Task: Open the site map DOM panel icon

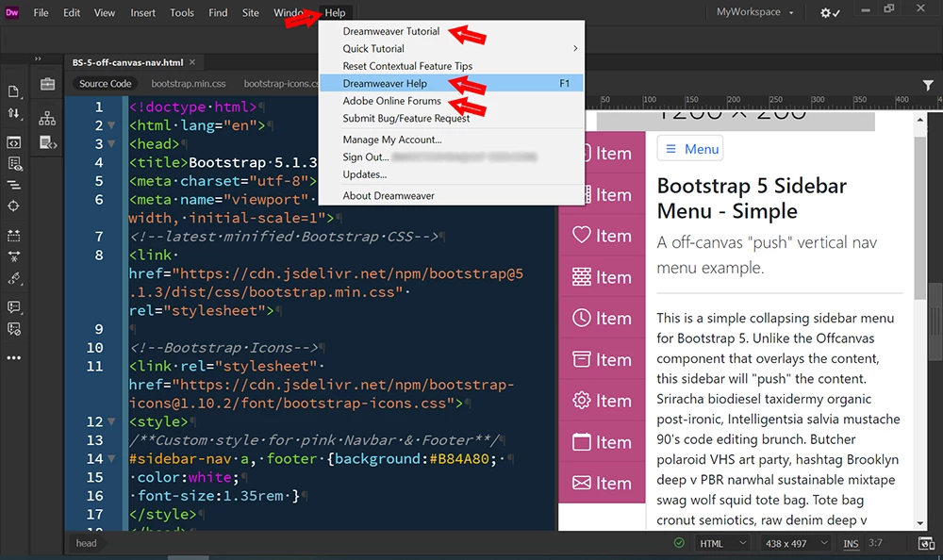Action: point(47,119)
